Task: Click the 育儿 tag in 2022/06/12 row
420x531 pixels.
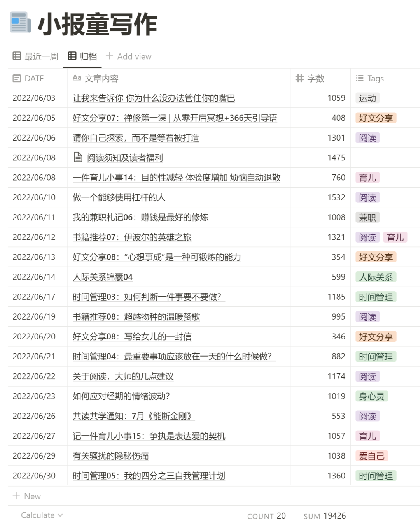Action: tap(395, 237)
